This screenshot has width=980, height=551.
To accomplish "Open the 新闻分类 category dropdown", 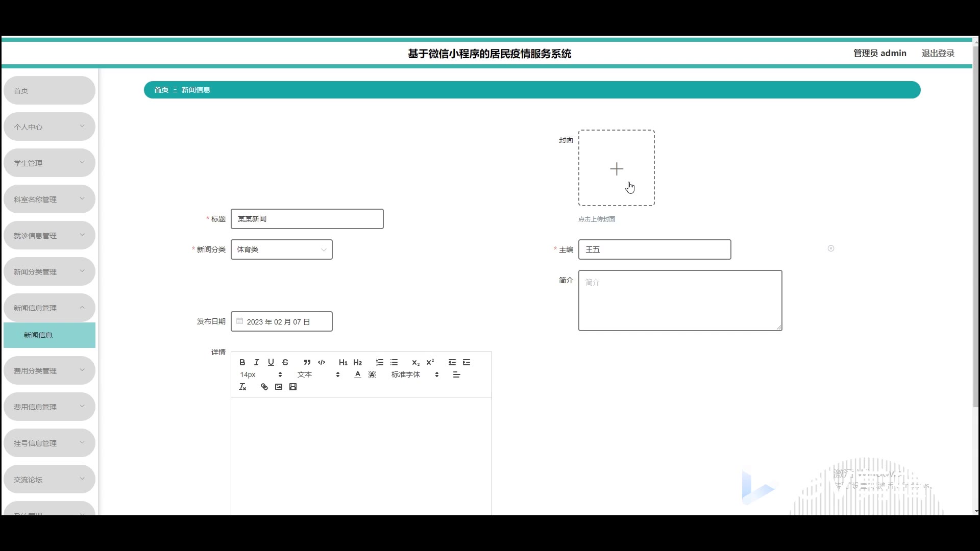I will pos(281,249).
